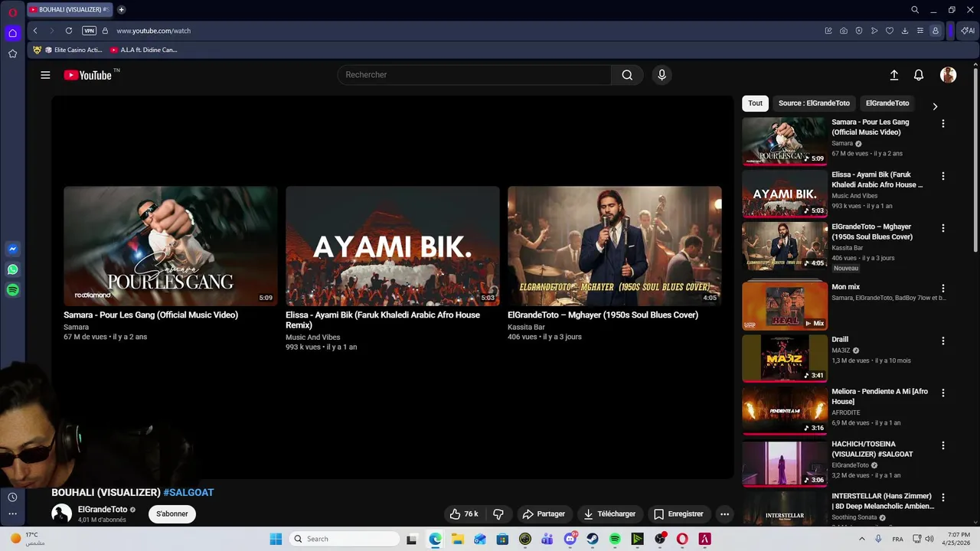Click the Rechercher search field
This screenshot has width=980, height=551.
pos(475,75)
